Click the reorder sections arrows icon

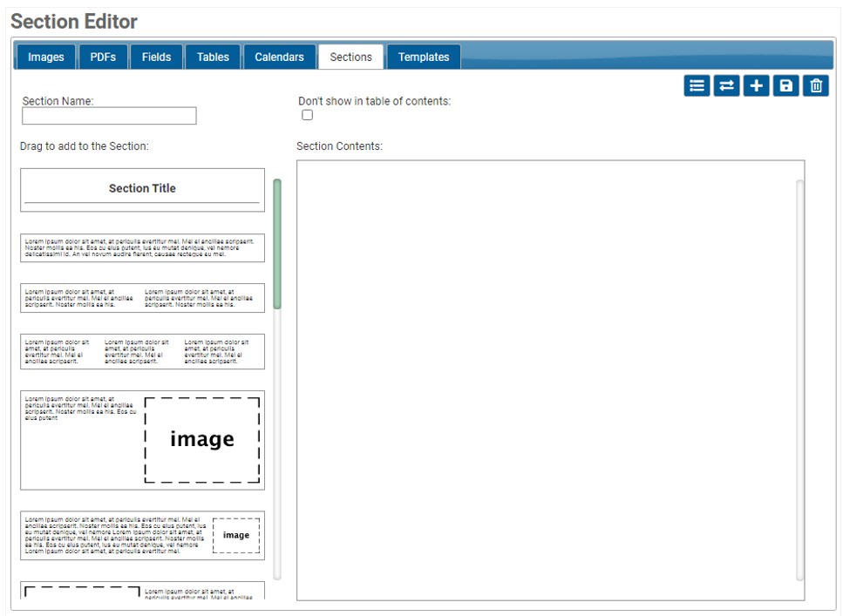(x=726, y=85)
